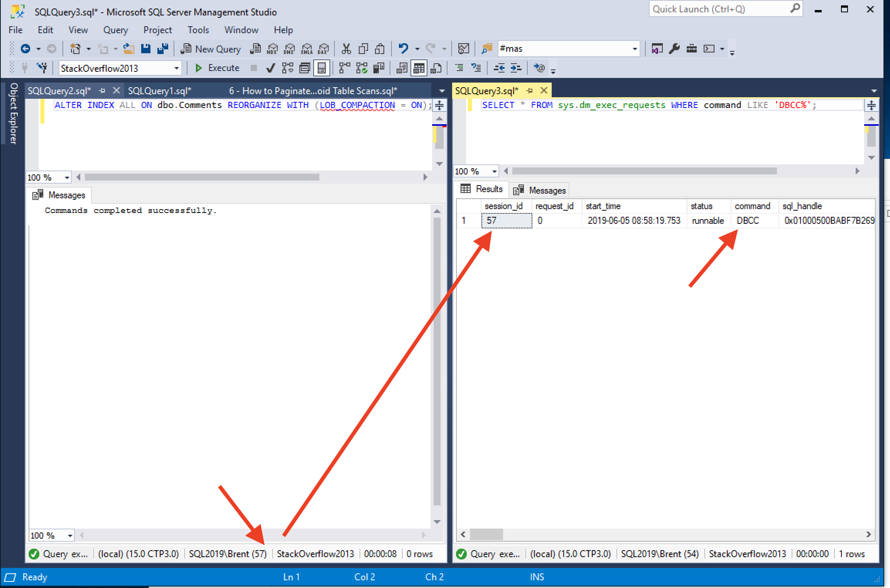The height and width of the screenshot is (588, 890).
Task: Click the Uncomment Selected Lines icon
Action: coord(476,68)
